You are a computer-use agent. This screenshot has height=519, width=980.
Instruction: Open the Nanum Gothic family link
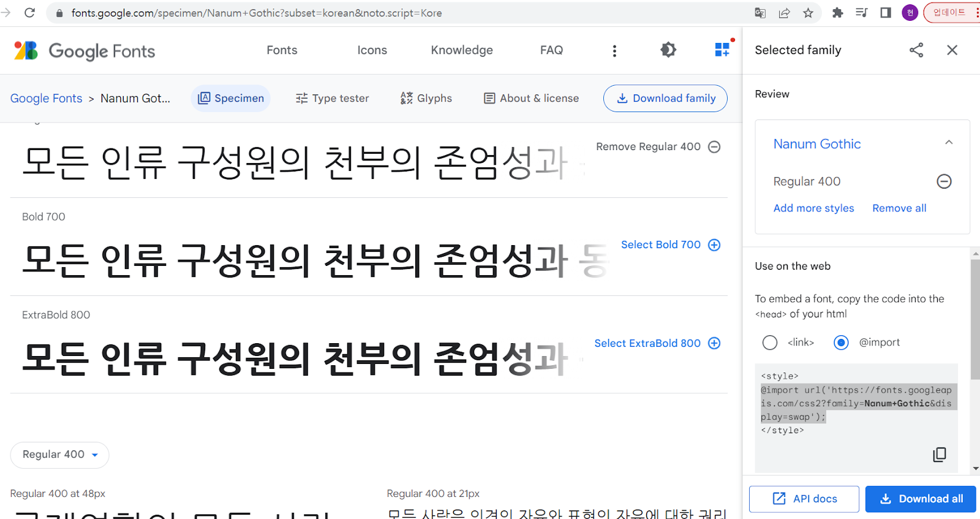point(816,144)
